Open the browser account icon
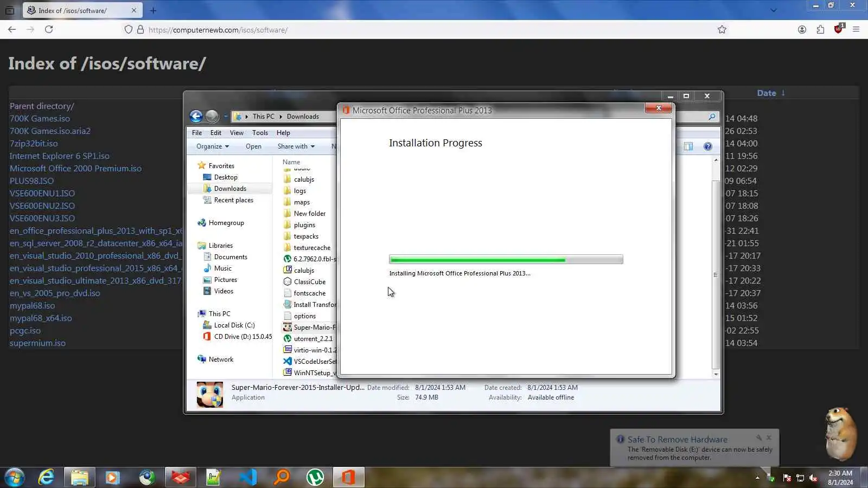This screenshot has height=488, width=868. tap(802, 30)
